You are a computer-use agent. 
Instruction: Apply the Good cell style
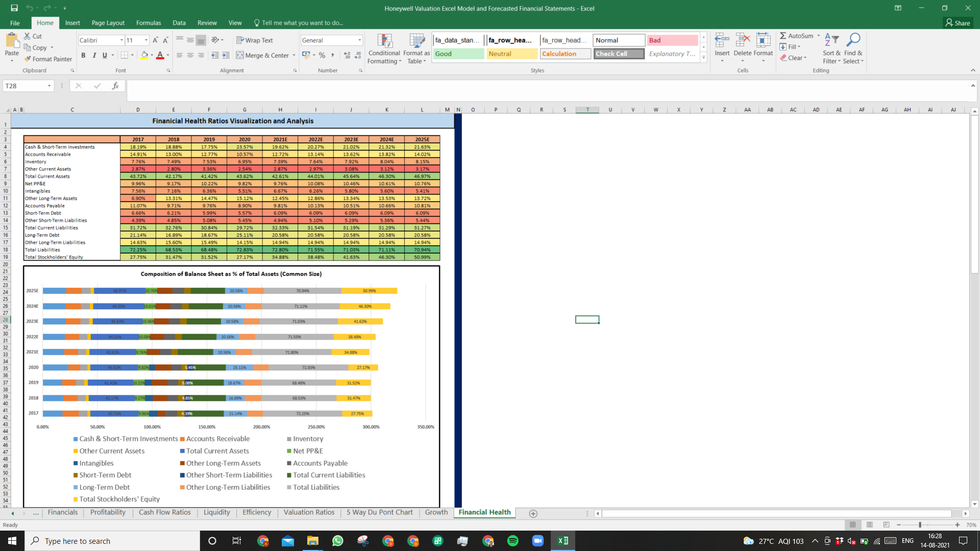(x=458, y=54)
